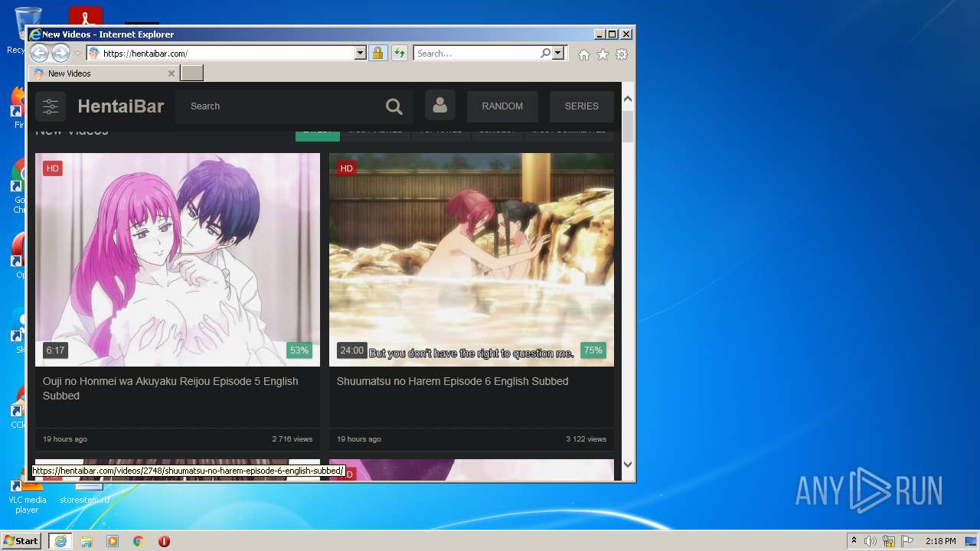
Task: Open the media player taskbar icon
Action: 113,541
